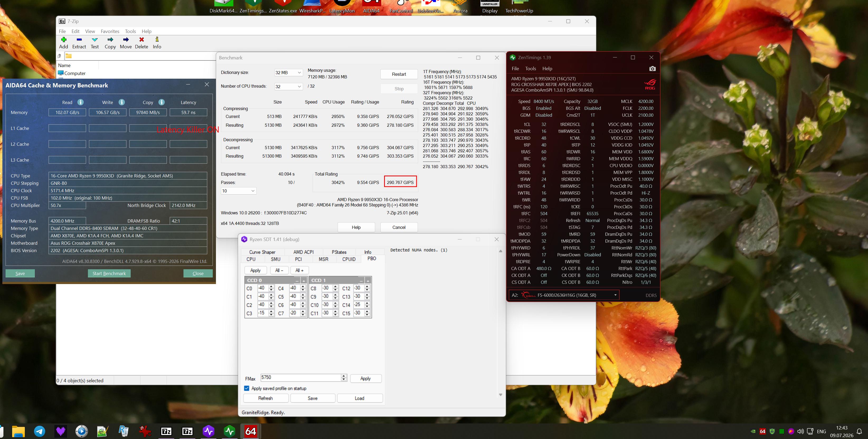
Task: Click the Help button in Benchmark dialog
Action: [x=356, y=227]
